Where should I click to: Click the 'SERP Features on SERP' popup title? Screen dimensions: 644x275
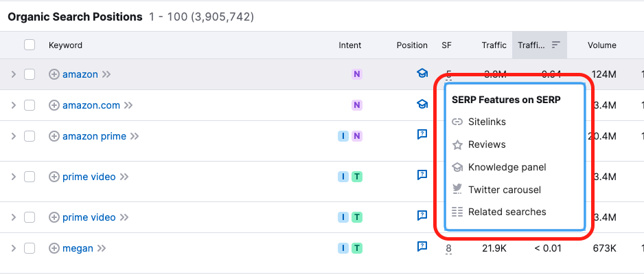click(506, 100)
